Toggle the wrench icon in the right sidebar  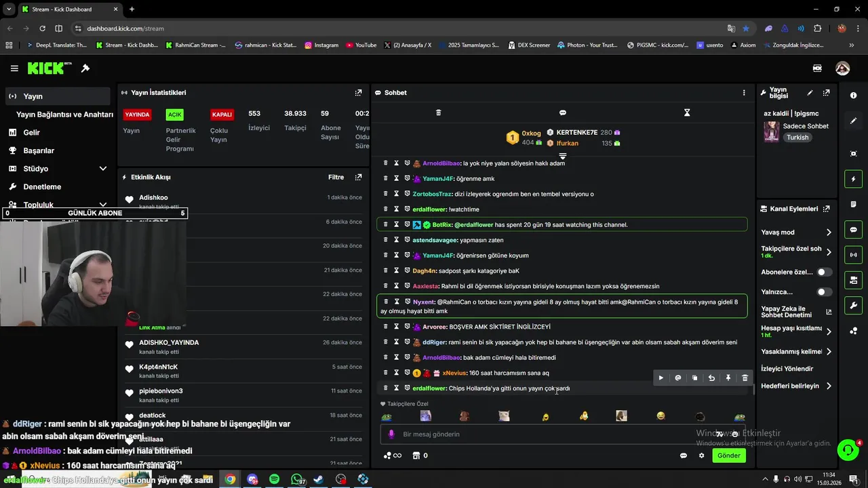853,306
